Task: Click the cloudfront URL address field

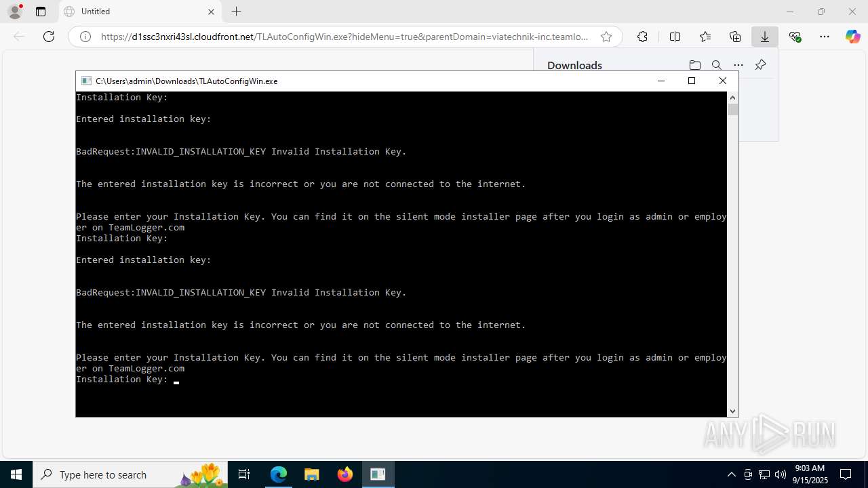Action: click(x=344, y=37)
